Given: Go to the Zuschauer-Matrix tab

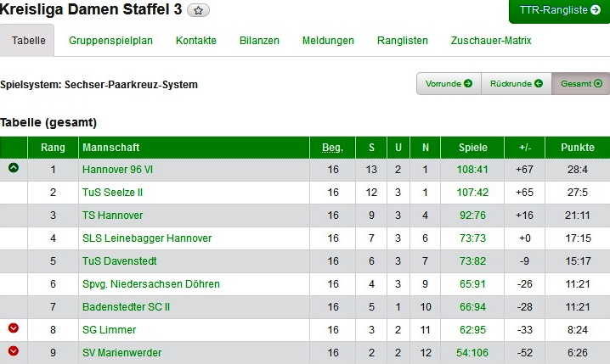Looking at the screenshot, I should 491,41.
